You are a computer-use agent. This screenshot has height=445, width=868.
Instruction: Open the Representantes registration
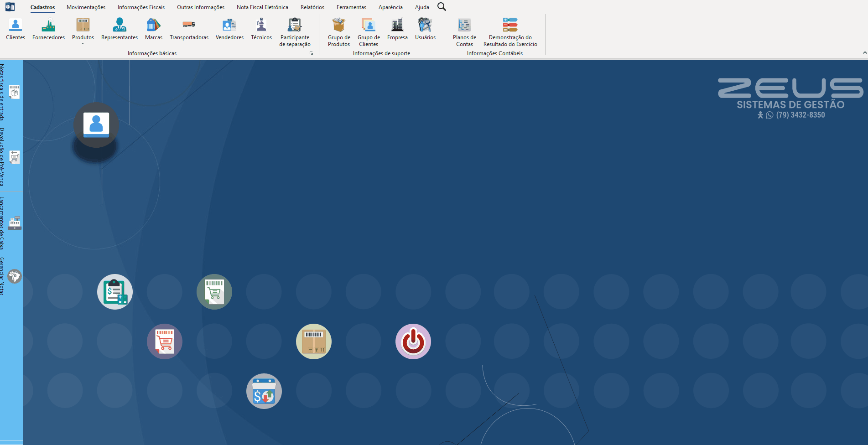[x=120, y=29]
